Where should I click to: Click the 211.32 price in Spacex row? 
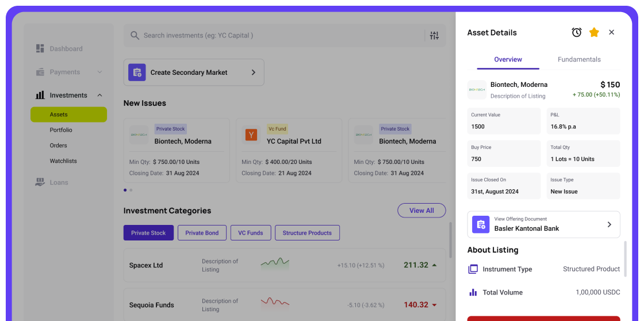coord(416,265)
